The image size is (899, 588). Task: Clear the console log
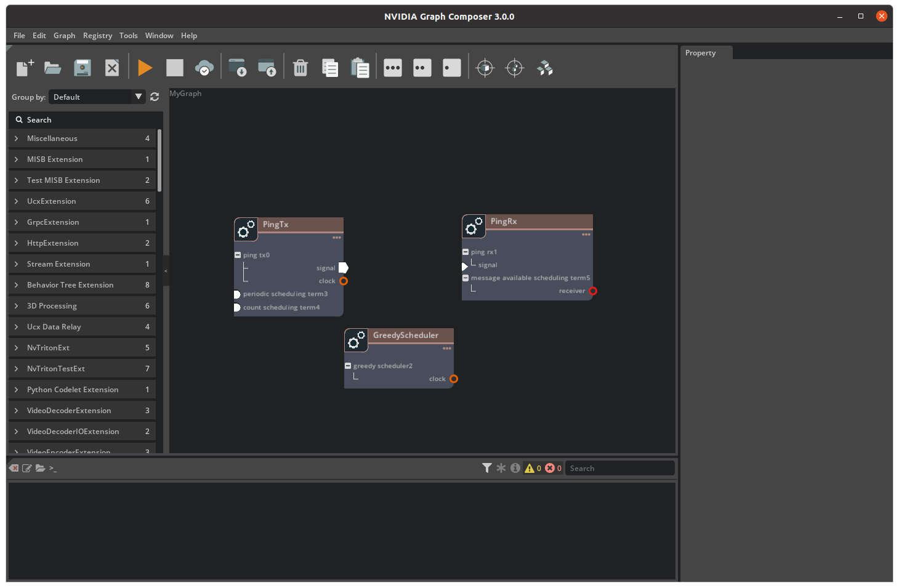click(x=14, y=468)
